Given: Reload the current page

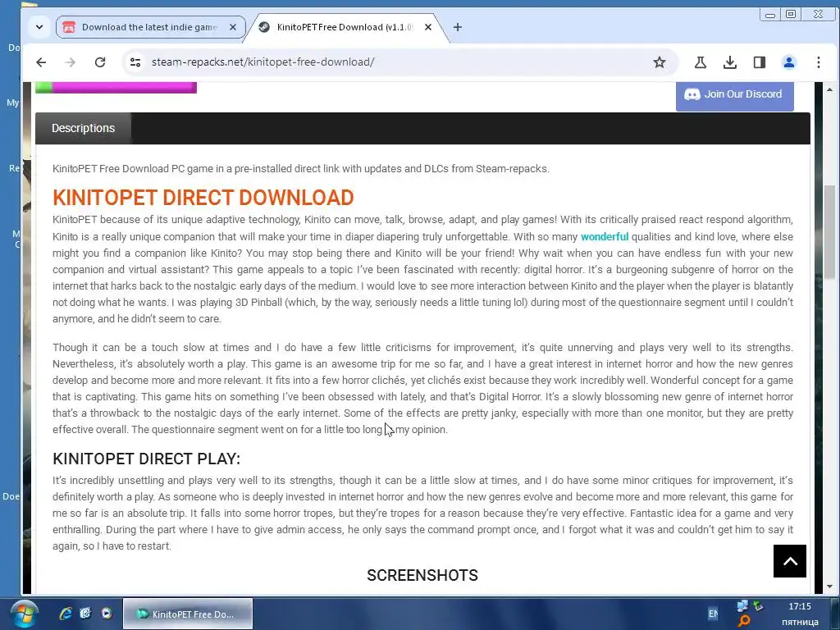Looking at the screenshot, I should 100,62.
